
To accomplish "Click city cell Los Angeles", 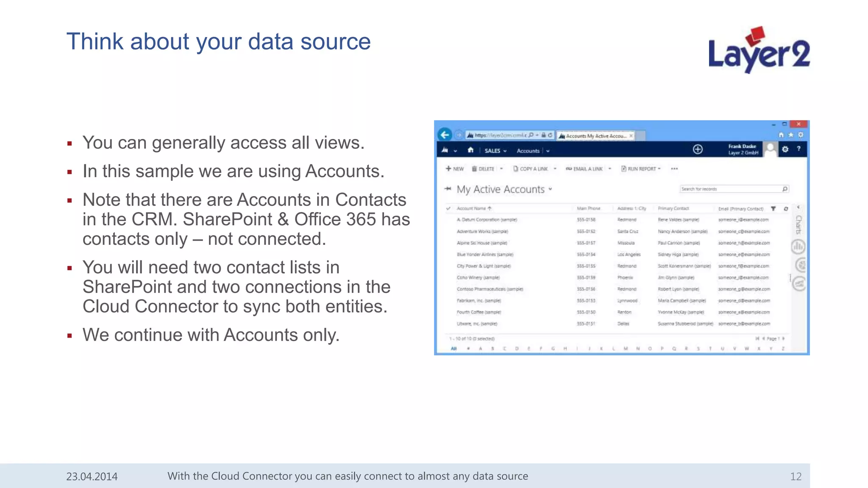I will 629,255.
